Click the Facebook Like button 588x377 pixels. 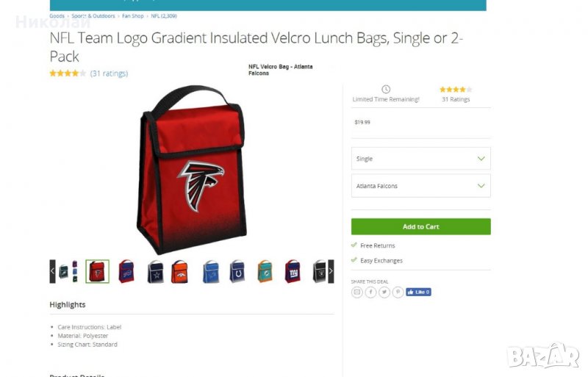[418, 292]
